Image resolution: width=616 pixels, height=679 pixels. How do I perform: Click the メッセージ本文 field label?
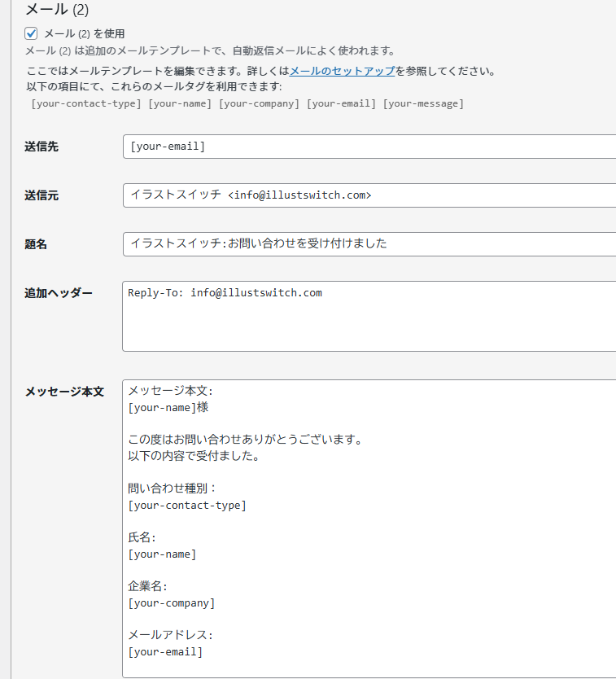point(64,392)
